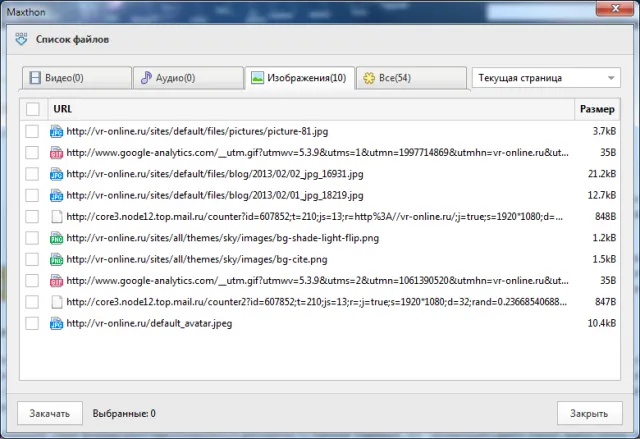Click the film strip icon on the Видео tab

tap(36, 78)
